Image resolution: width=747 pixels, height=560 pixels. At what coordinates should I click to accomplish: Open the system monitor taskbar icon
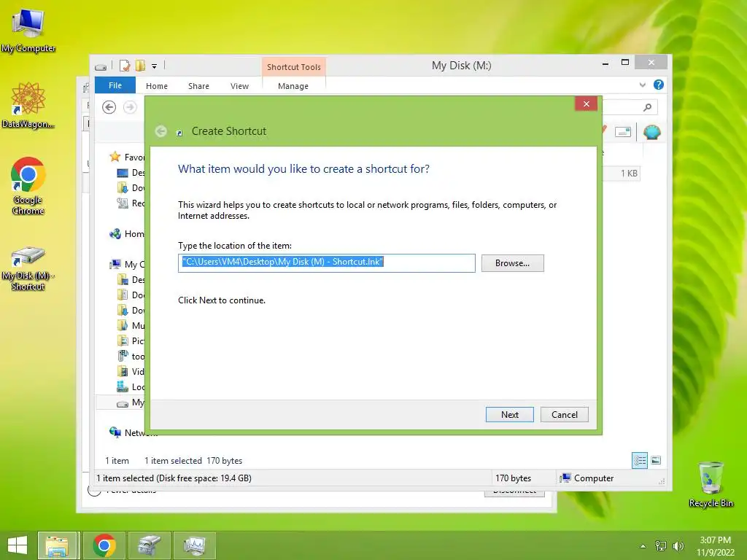click(194, 545)
